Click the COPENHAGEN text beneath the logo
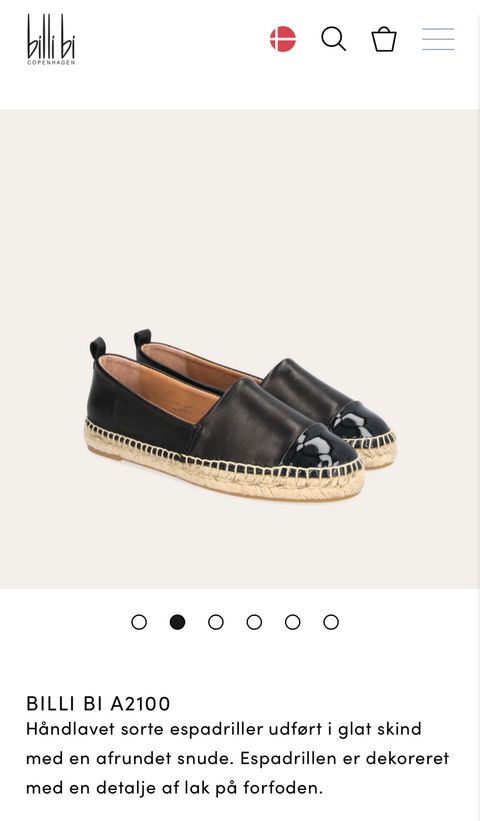Image resolution: width=480 pixels, height=821 pixels. click(51, 62)
